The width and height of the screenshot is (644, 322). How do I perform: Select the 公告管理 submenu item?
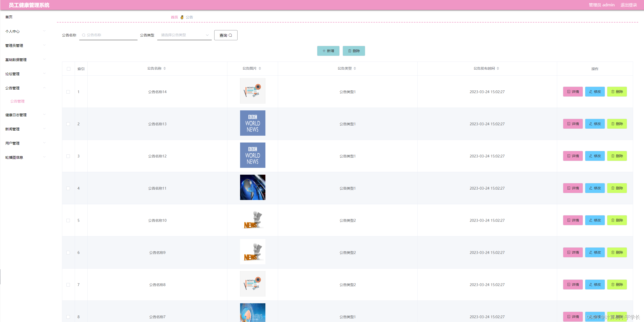[17, 101]
